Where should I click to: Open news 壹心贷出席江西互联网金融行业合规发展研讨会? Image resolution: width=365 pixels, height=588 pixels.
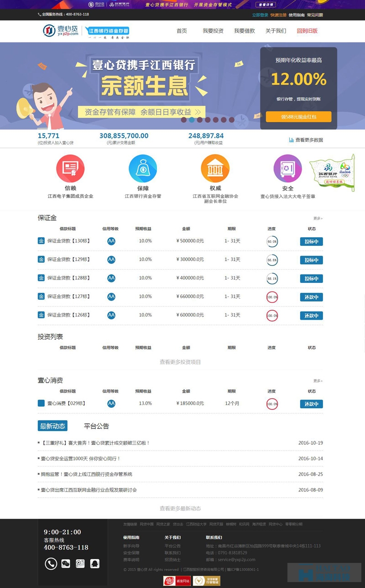point(89,490)
